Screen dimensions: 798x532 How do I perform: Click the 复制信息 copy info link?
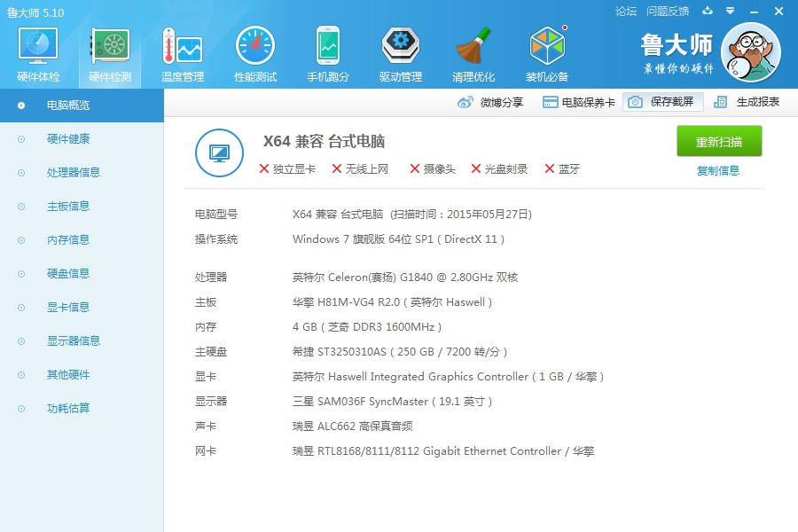click(718, 169)
